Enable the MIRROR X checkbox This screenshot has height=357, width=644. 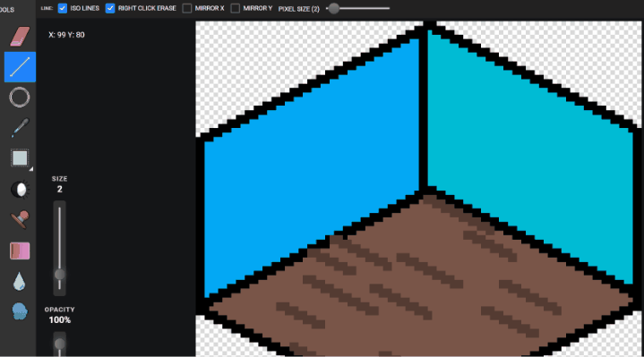pyautogui.click(x=187, y=8)
